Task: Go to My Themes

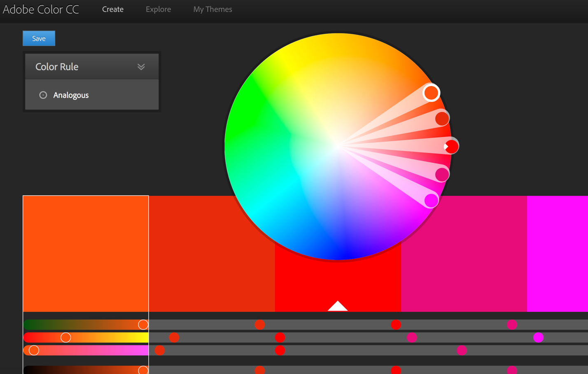Action: [x=212, y=9]
